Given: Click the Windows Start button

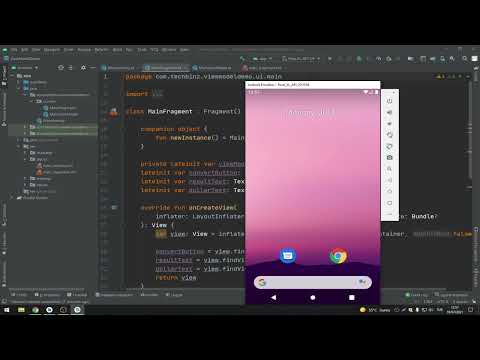Looking at the screenshot, I should (6, 310).
